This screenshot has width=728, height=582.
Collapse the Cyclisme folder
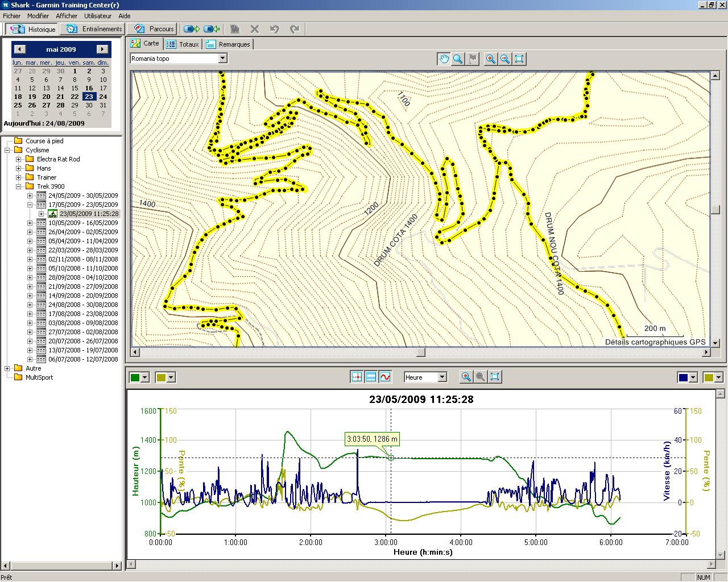coord(7,150)
